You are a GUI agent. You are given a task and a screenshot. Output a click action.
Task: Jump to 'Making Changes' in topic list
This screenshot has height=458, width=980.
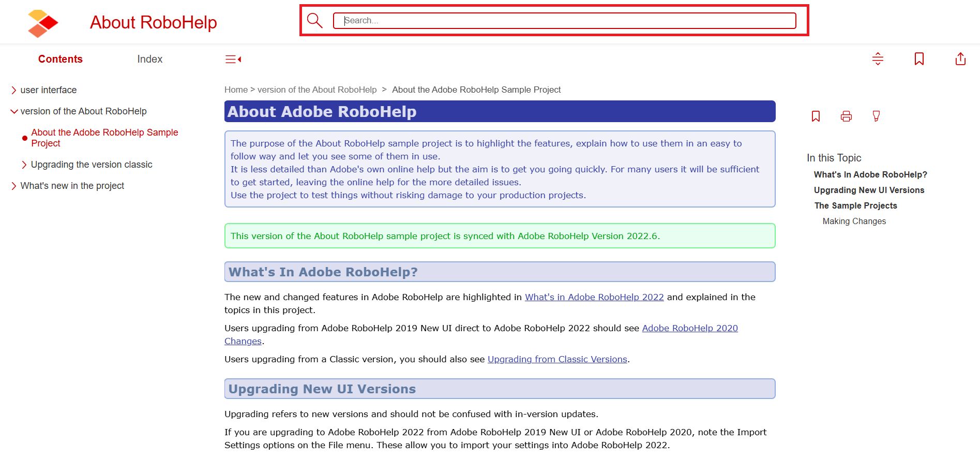(854, 221)
